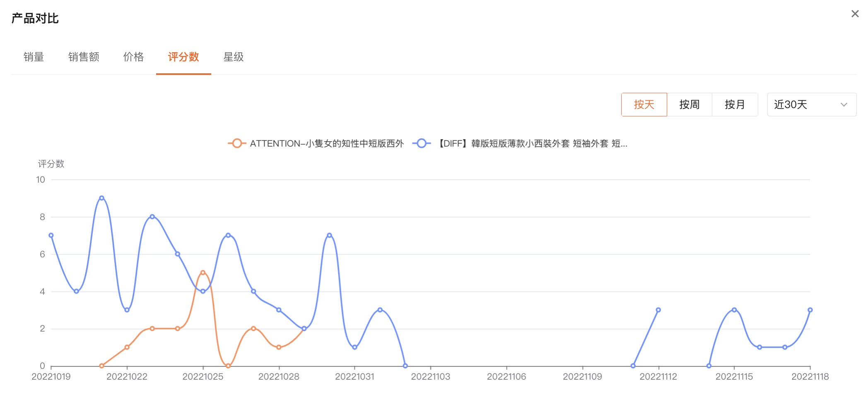Switch to the 销量 tab
The width and height of the screenshot is (868, 395).
pyautogui.click(x=34, y=57)
